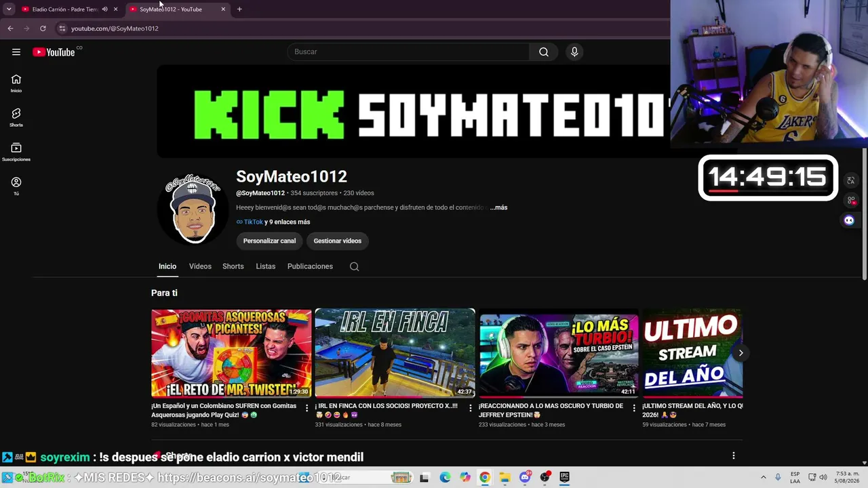This screenshot has height=488, width=868.
Task: Mute the Eladio Carrión tab audio
Action: pos(104,9)
